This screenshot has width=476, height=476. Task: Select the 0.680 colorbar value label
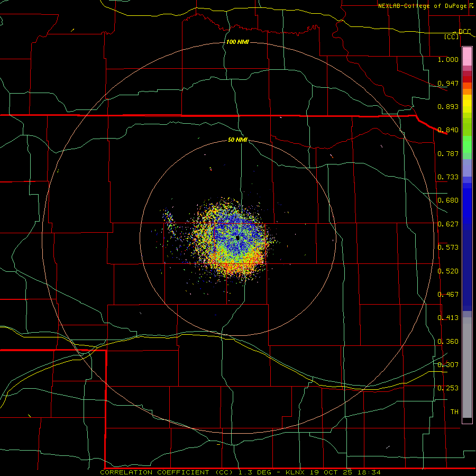coord(448,200)
